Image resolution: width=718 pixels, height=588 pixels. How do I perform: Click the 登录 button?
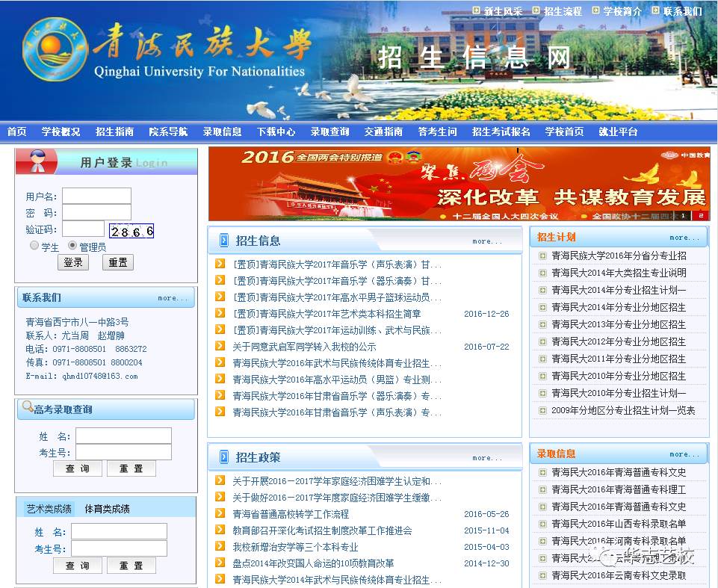(73, 262)
